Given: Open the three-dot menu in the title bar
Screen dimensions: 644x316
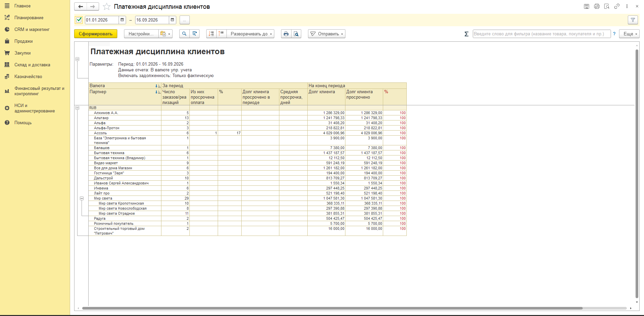Looking at the screenshot, I should pos(627,6).
